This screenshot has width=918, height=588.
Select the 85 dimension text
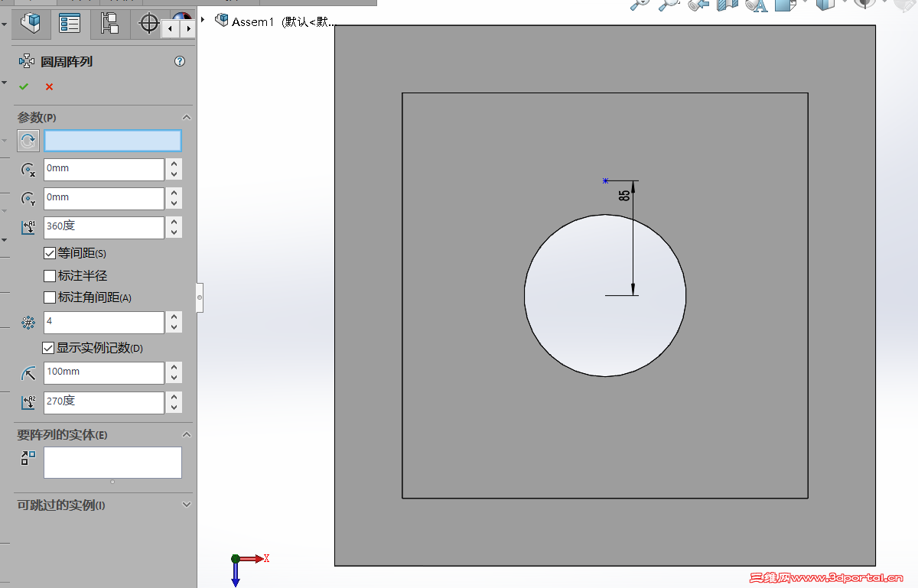pyautogui.click(x=624, y=195)
